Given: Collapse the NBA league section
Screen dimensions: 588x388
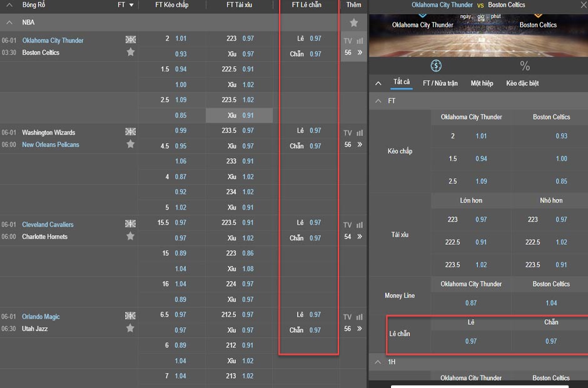Looking at the screenshot, I should [9, 23].
